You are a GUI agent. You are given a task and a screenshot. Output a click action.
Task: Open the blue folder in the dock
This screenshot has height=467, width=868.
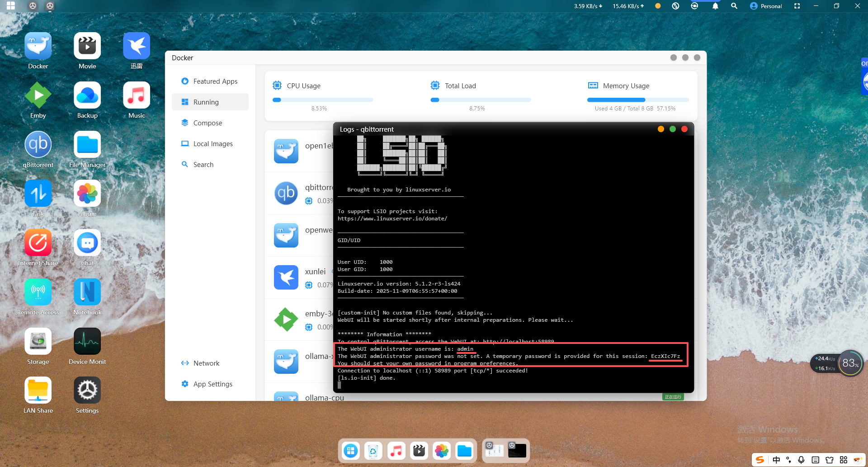click(464, 451)
